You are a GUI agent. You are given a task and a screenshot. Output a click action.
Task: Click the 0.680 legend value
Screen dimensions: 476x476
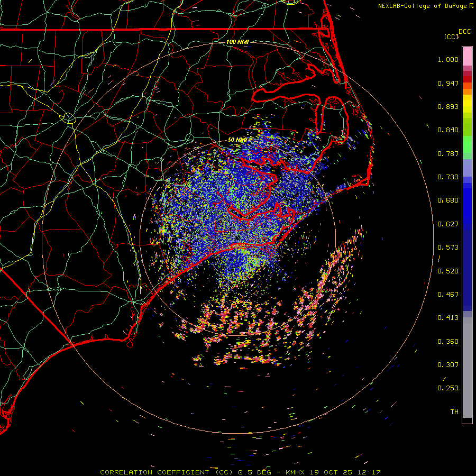pyautogui.click(x=448, y=200)
